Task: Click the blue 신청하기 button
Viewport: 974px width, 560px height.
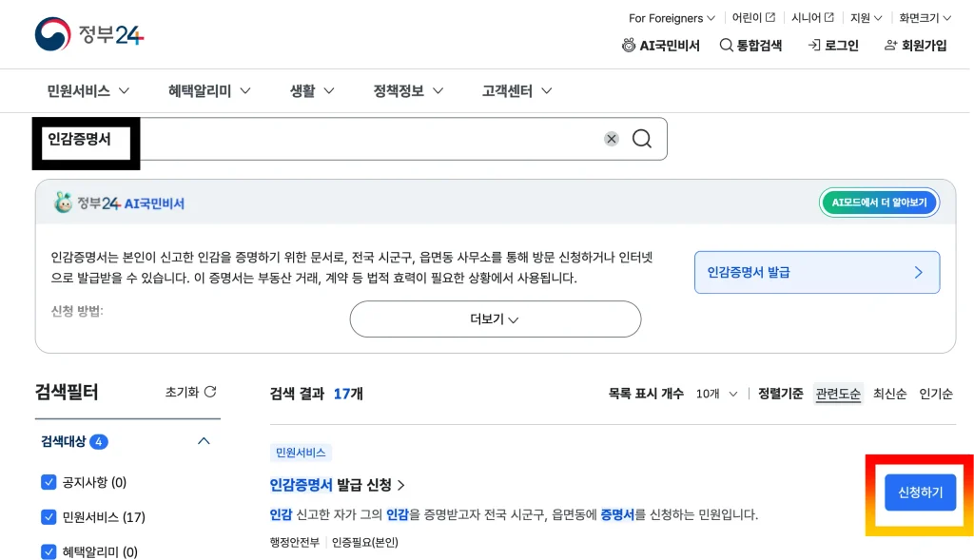Action: pyautogui.click(x=920, y=492)
